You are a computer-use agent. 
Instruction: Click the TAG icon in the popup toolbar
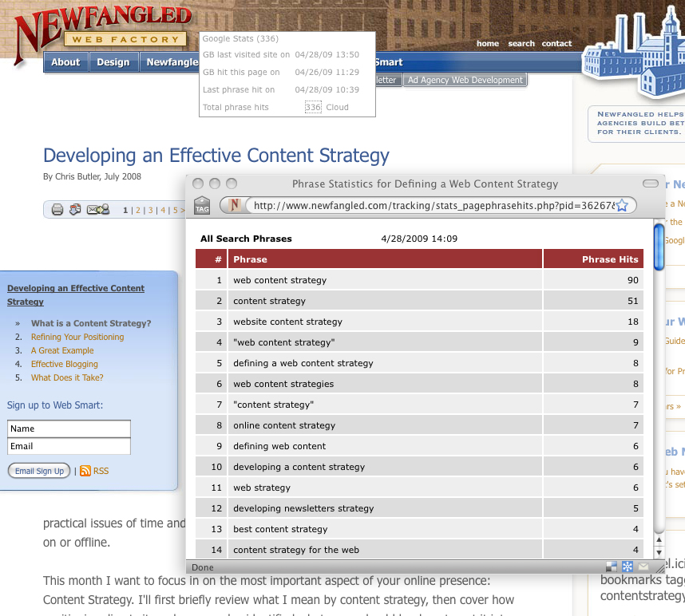coord(202,205)
